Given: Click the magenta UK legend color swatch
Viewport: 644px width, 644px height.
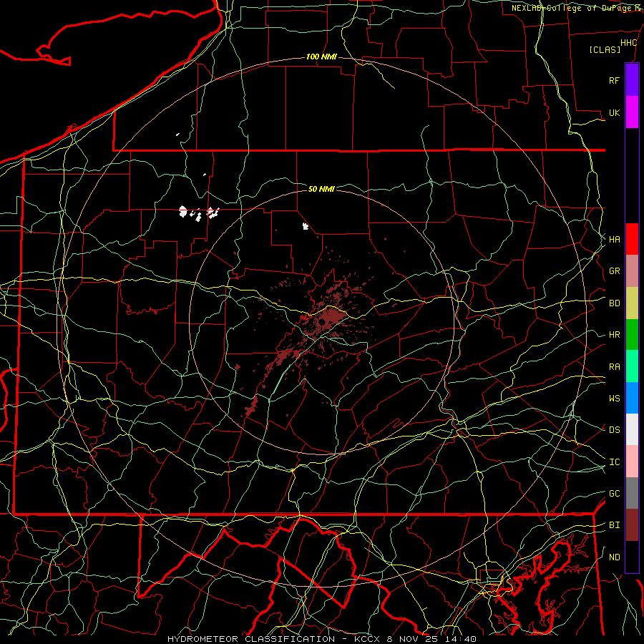Looking at the screenshot, I should [632, 112].
